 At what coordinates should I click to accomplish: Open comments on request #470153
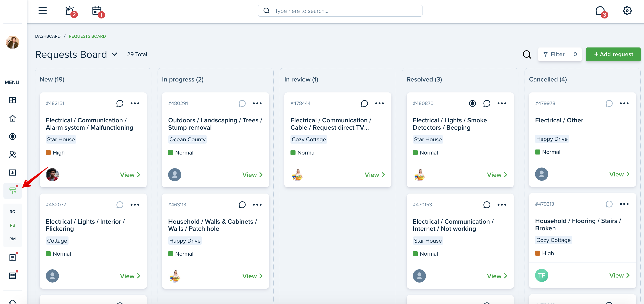click(x=486, y=204)
